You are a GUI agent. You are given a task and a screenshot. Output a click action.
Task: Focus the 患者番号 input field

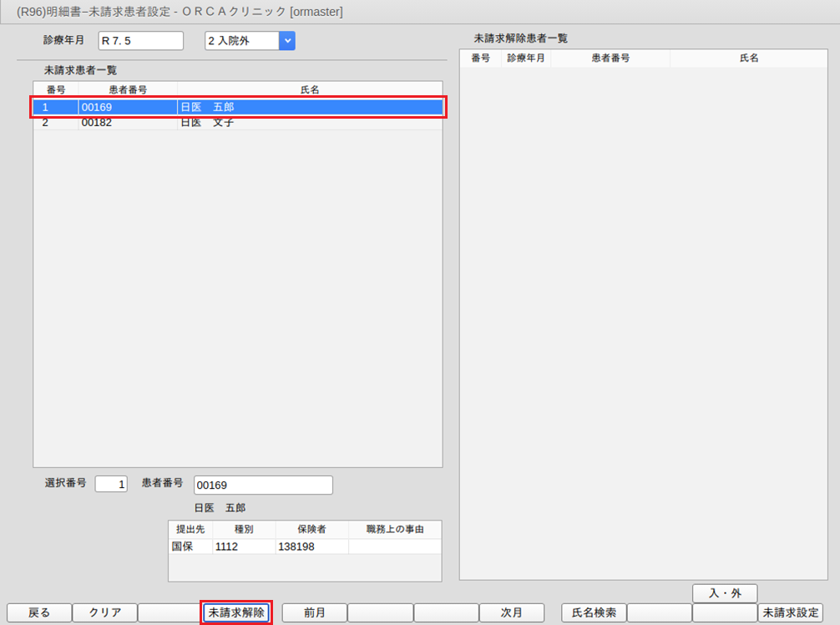click(262, 485)
